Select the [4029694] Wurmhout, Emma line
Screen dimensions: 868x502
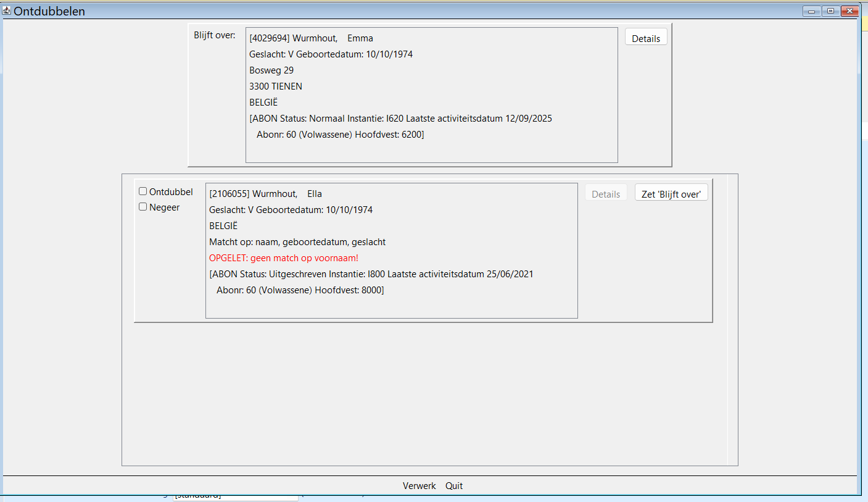coord(311,38)
